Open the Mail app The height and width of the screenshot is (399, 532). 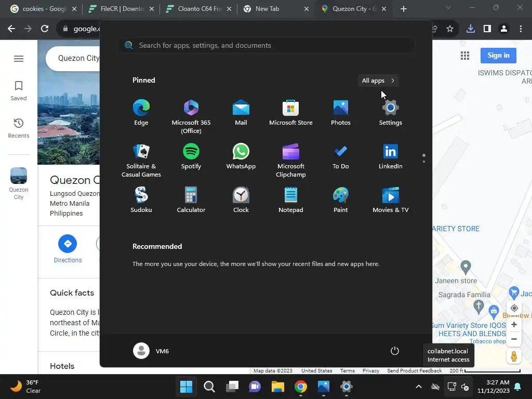241,113
